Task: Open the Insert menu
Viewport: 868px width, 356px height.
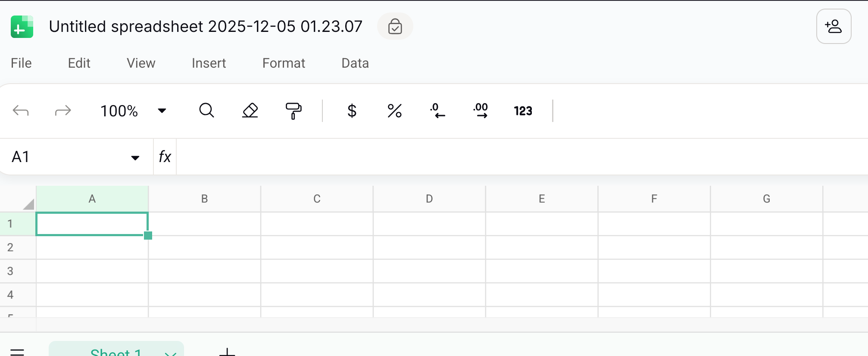Action: click(x=209, y=63)
